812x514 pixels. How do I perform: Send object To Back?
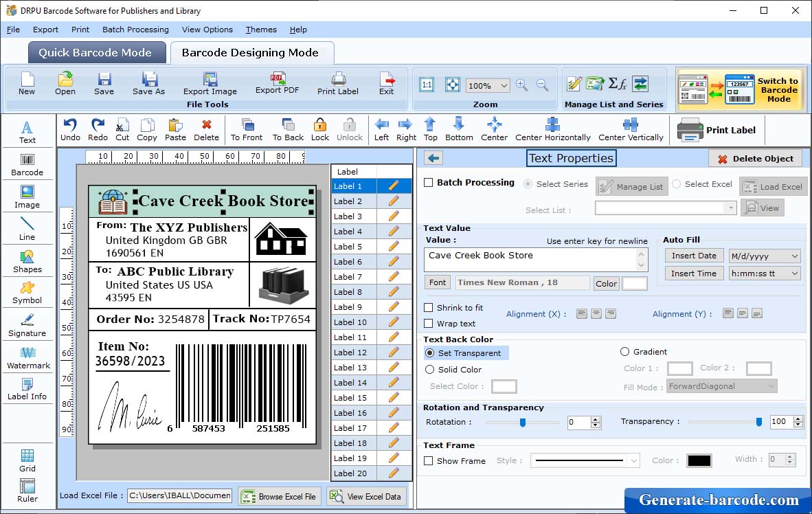click(x=288, y=130)
